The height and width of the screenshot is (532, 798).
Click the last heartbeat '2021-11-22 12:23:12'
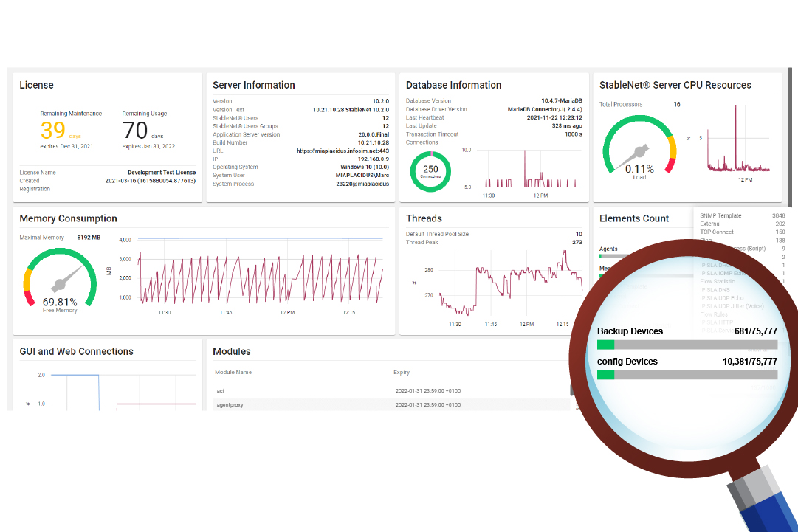click(554, 117)
